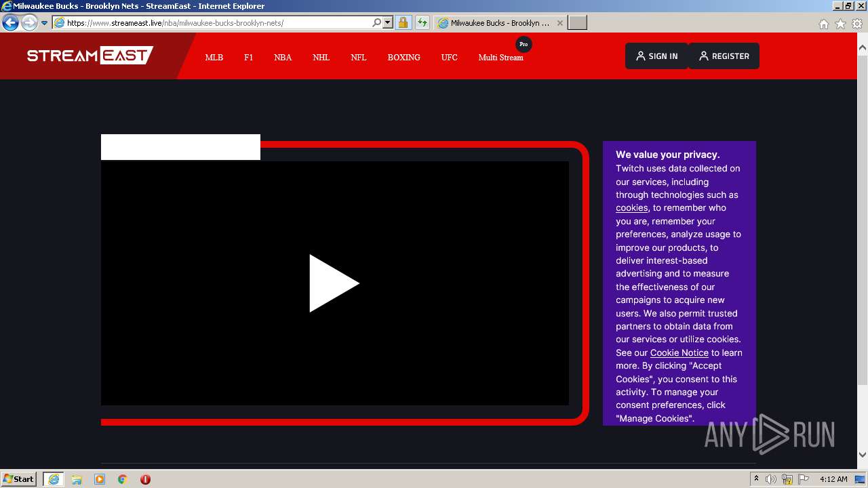Click the "We value your privacy." heading

(668, 155)
